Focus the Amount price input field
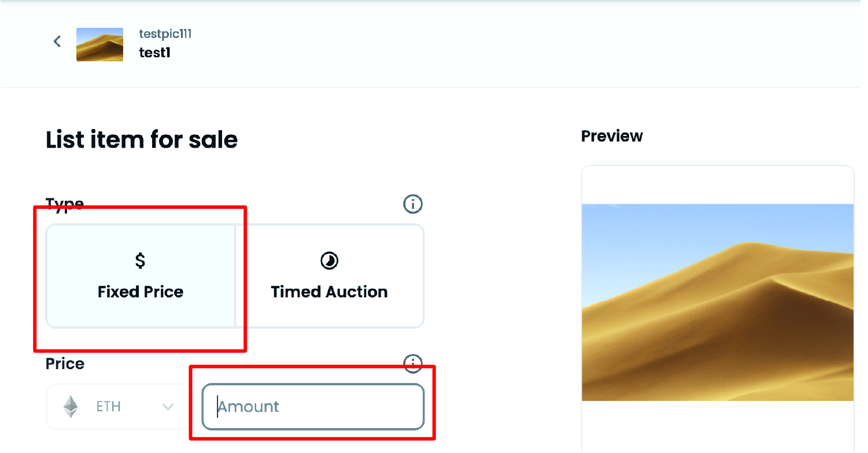Viewport: 868px width, 453px height. 313,407
